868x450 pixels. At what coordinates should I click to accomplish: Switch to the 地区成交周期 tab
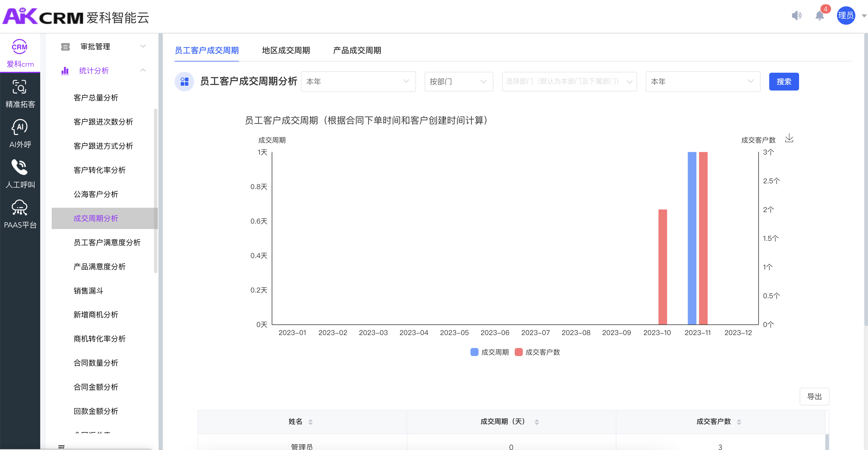pyautogui.click(x=286, y=51)
